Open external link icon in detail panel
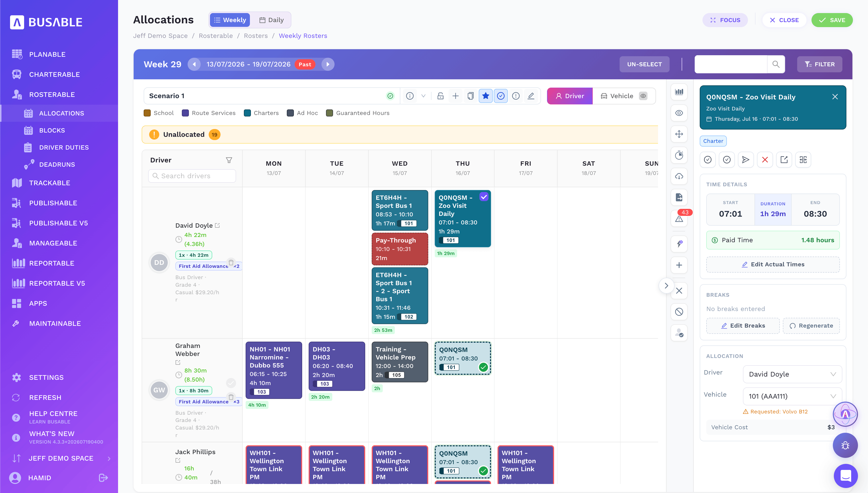The width and height of the screenshot is (868, 493). coord(784,159)
